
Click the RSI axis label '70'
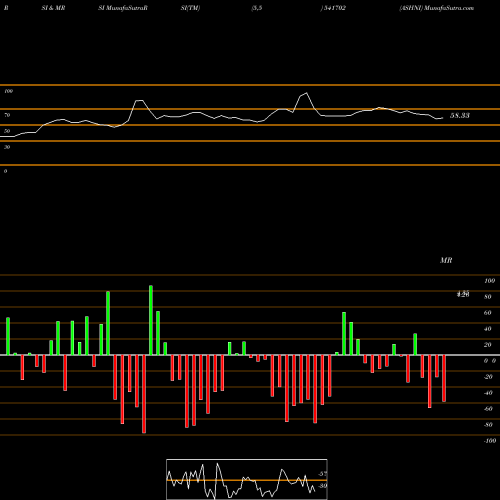[7, 115]
